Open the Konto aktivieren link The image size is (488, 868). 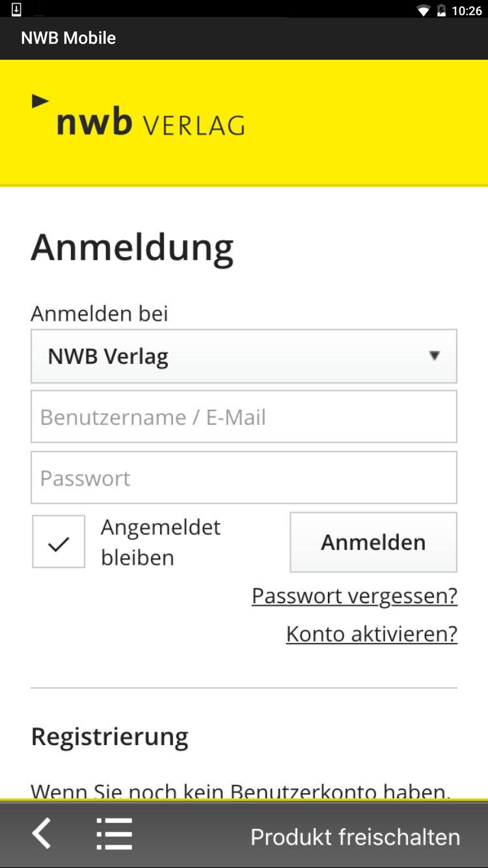tap(372, 633)
